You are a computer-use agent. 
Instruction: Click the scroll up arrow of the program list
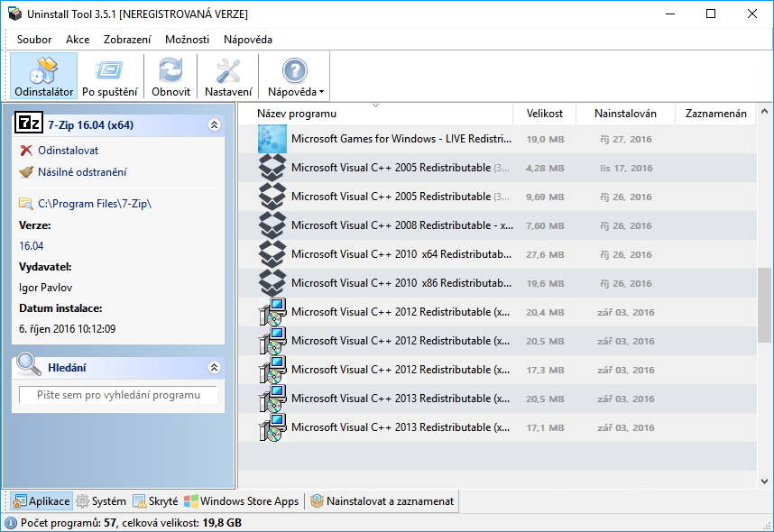pyautogui.click(x=764, y=112)
